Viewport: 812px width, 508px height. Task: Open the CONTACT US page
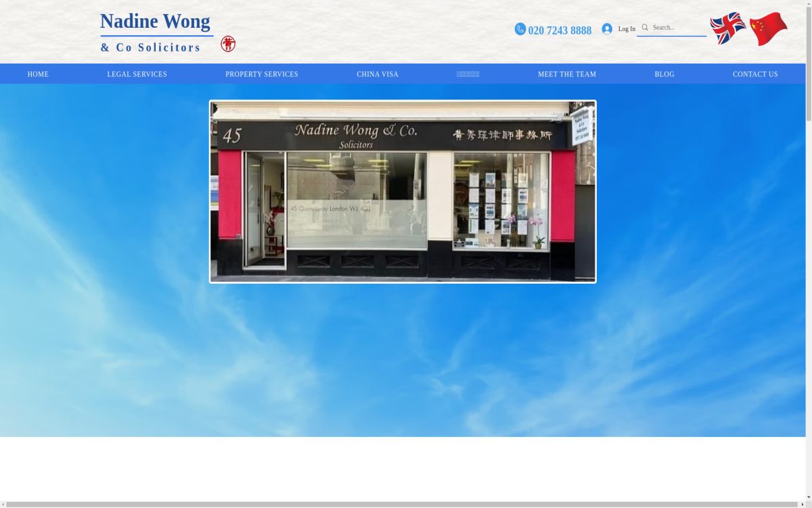pos(755,74)
